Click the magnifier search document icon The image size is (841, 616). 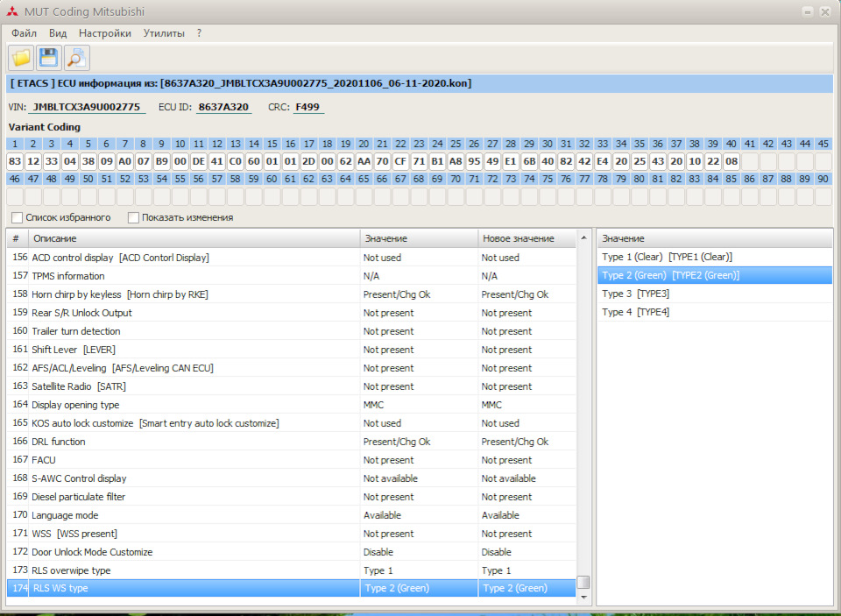(77, 58)
